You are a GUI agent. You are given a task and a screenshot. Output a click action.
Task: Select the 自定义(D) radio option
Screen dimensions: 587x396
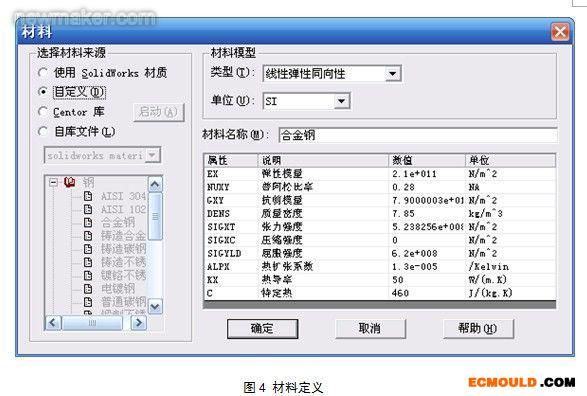pos(43,92)
